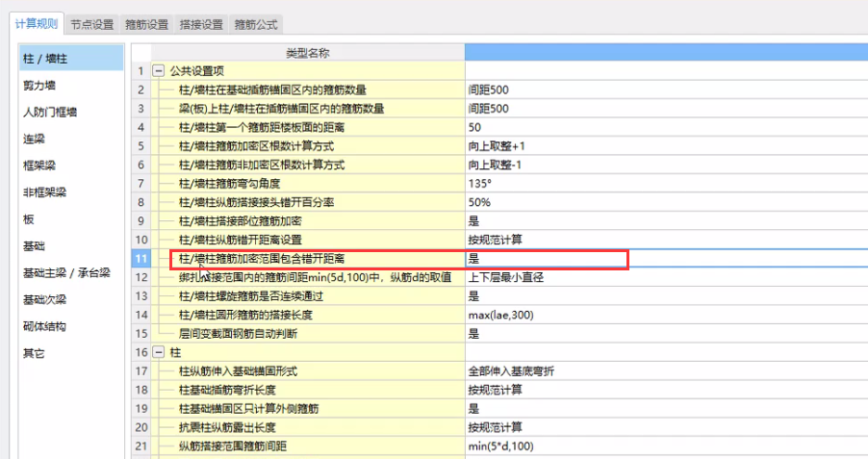
Task: Select row number 14 in the grid
Action: point(140,315)
